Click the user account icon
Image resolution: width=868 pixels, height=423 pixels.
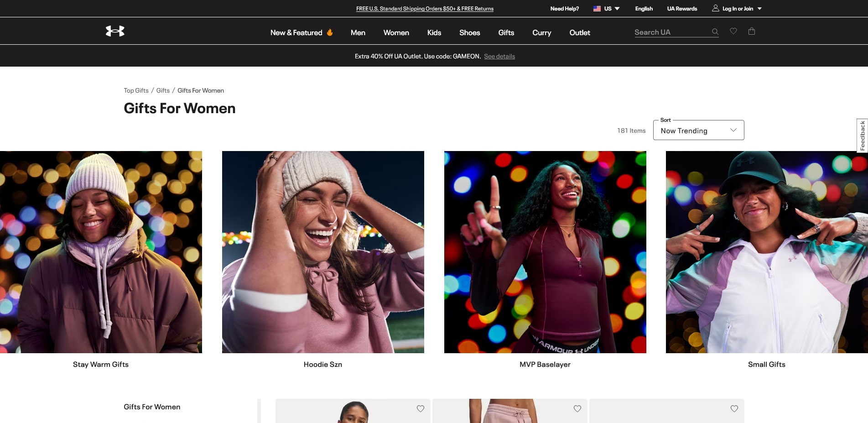(716, 8)
